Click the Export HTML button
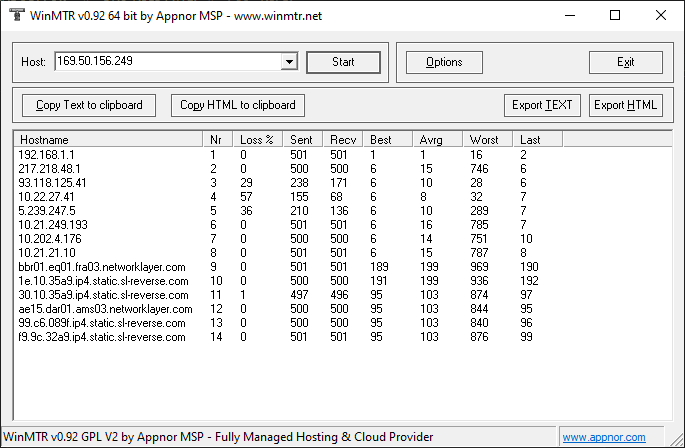The image size is (685, 448). click(x=626, y=105)
